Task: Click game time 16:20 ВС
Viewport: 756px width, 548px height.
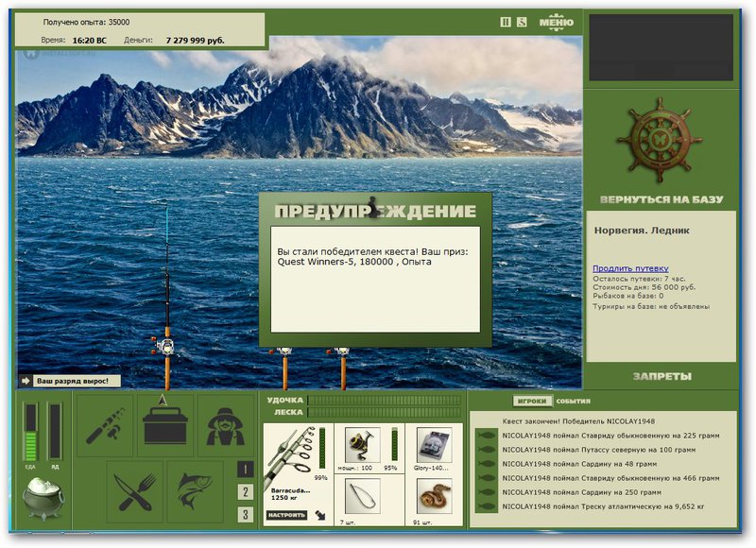Action: click(89, 41)
